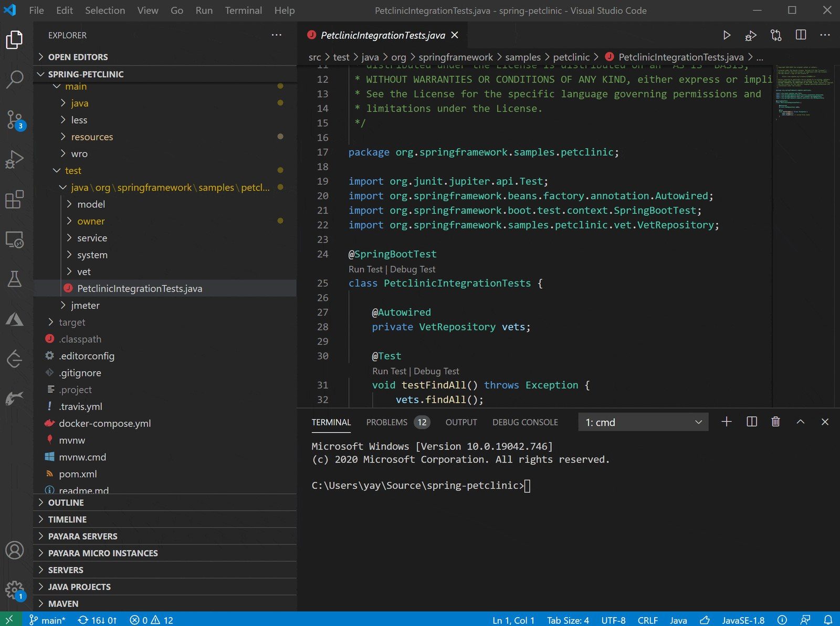Image resolution: width=840 pixels, height=626 pixels.
Task: Create a new terminal with plus icon
Action: coord(727,422)
